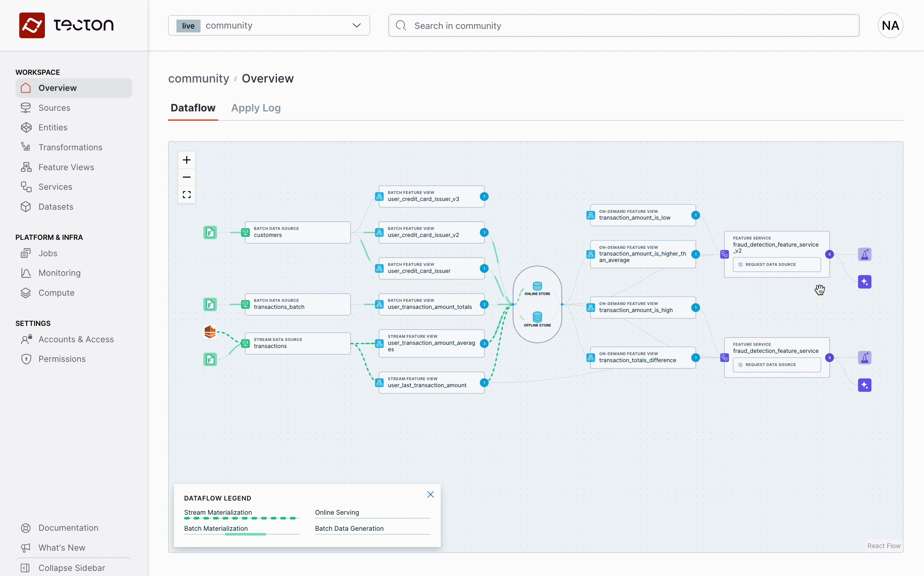This screenshot has width=924, height=576.
Task: Select the transactions stream data source node
Action: click(x=298, y=343)
